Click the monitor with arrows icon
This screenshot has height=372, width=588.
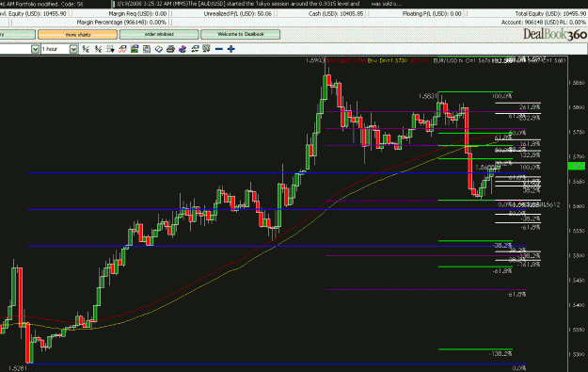[206, 49]
